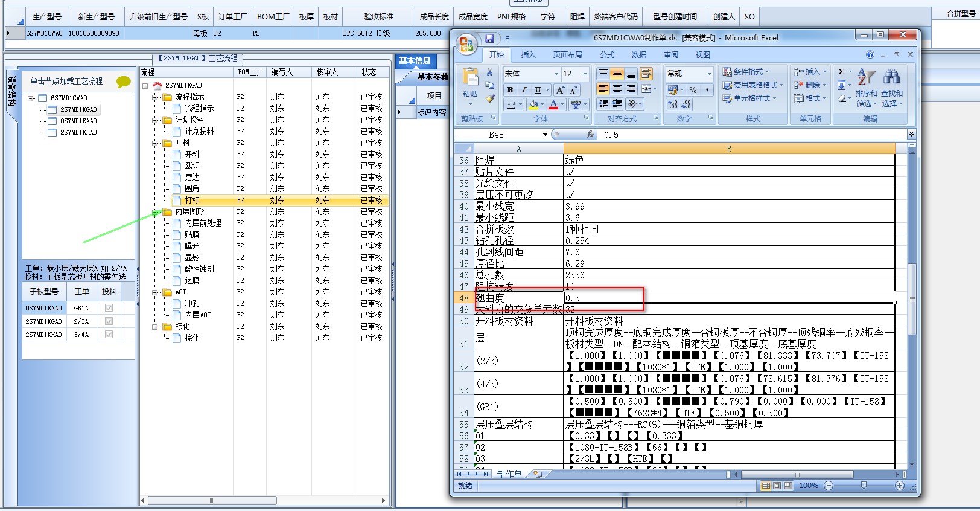Click the Increase Font Size icon
980x511 pixels.
point(560,90)
